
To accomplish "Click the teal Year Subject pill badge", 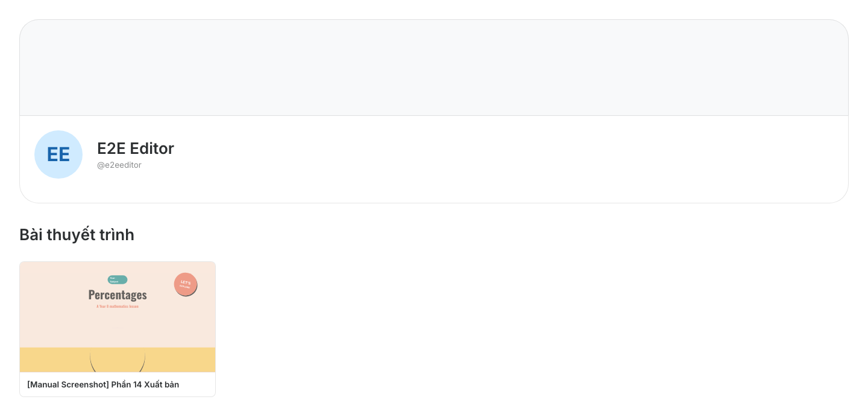I will click(118, 279).
